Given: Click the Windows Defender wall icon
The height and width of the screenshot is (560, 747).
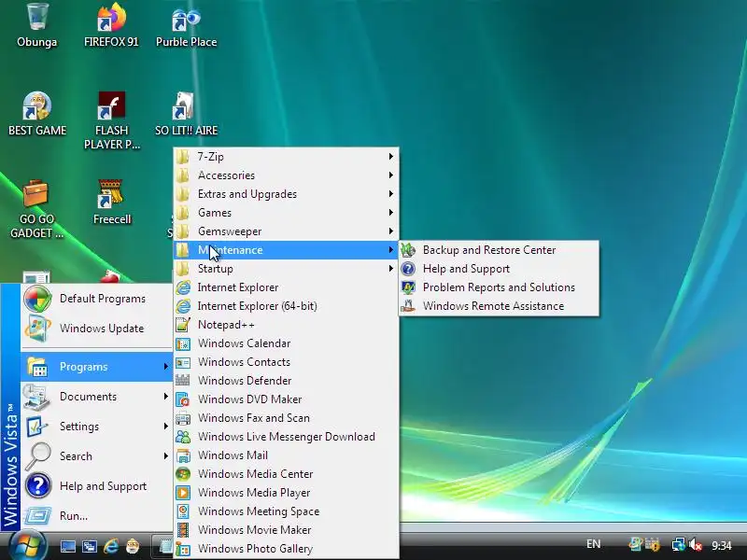Looking at the screenshot, I should [x=183, y=381].
